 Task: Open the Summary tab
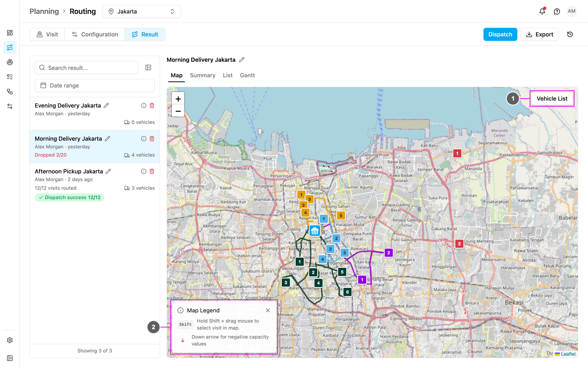click(x=203, y=75)
